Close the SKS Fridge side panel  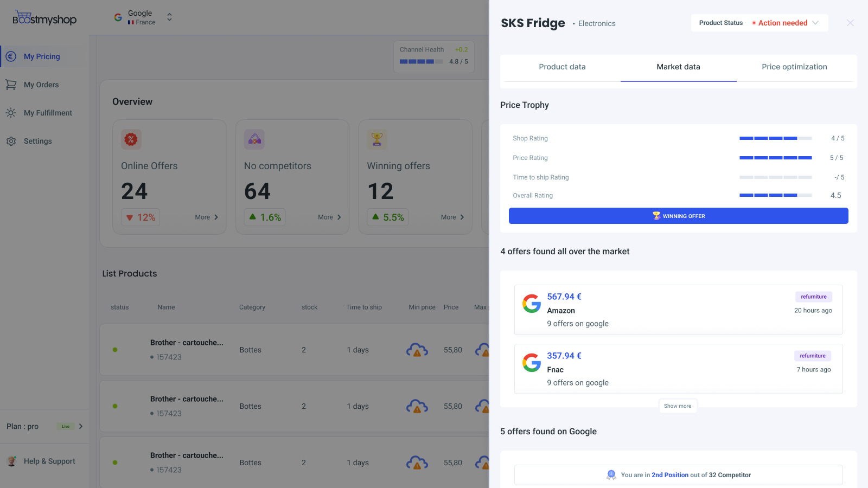point(850,23)
